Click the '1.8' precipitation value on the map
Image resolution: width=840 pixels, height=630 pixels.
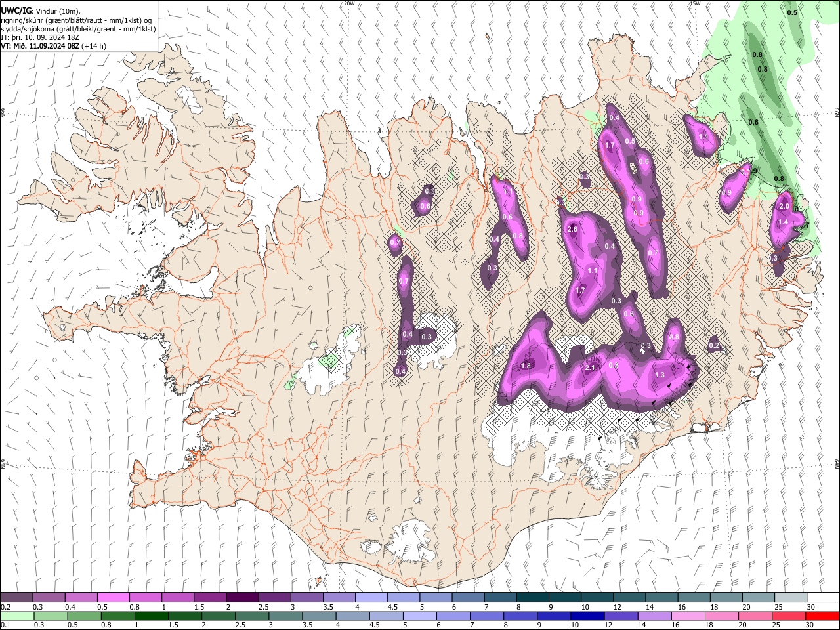526,366
